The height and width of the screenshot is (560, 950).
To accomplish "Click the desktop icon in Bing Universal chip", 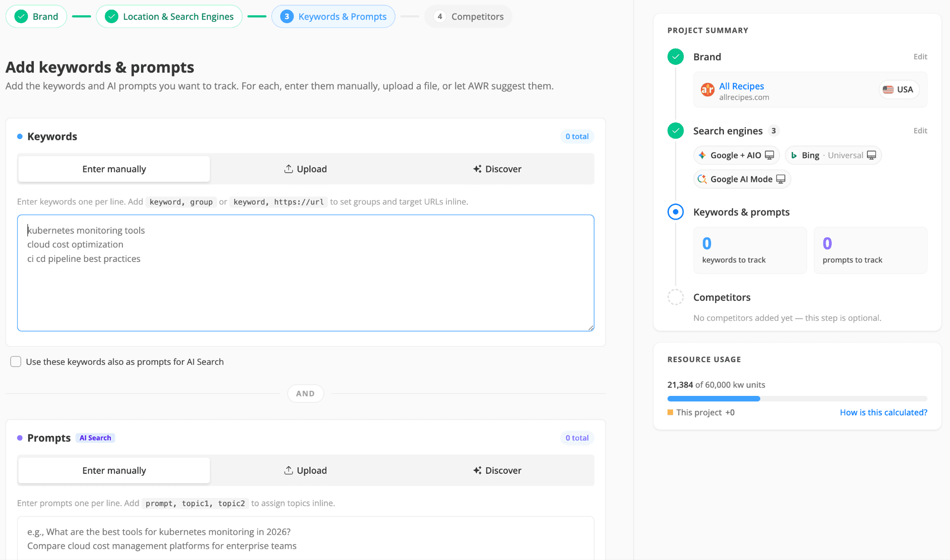I will [x=871, y=155].
